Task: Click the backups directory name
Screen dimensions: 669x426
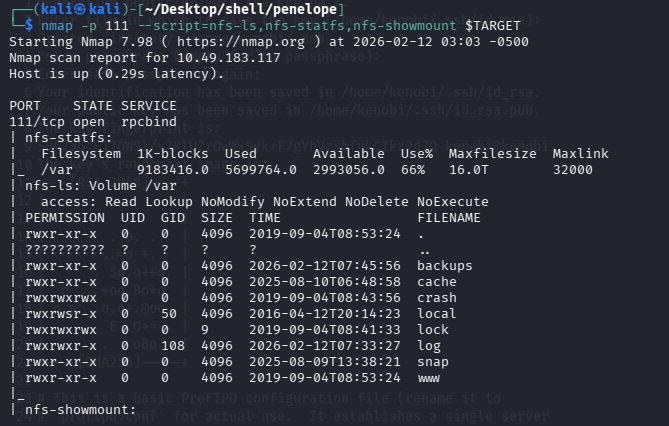Action: pyautogui.click(x=445, y=265)
